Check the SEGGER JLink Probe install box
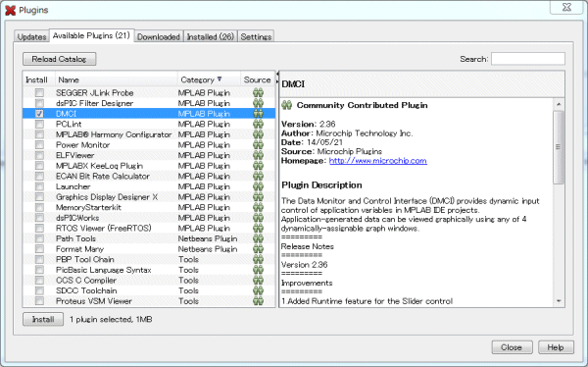This screenshot has width=588, height=367. 39,93
